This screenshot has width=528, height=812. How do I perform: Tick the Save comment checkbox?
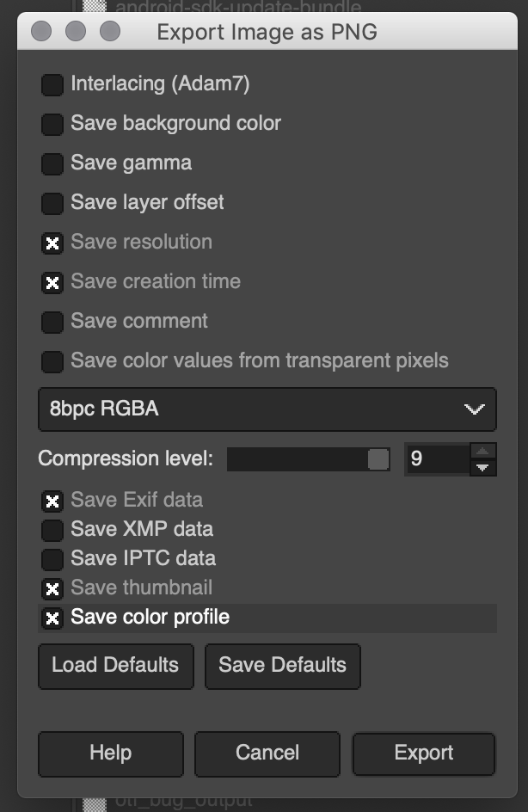click(x=52, y=322)
